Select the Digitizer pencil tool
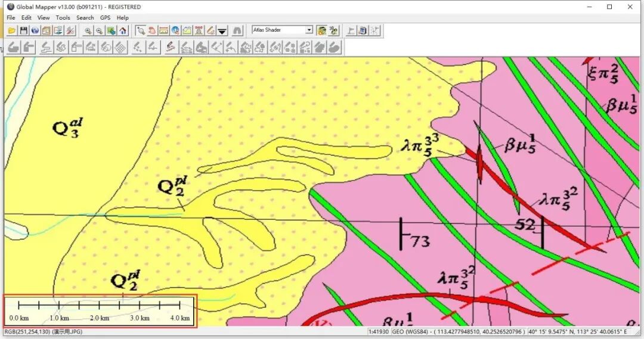 210,30
